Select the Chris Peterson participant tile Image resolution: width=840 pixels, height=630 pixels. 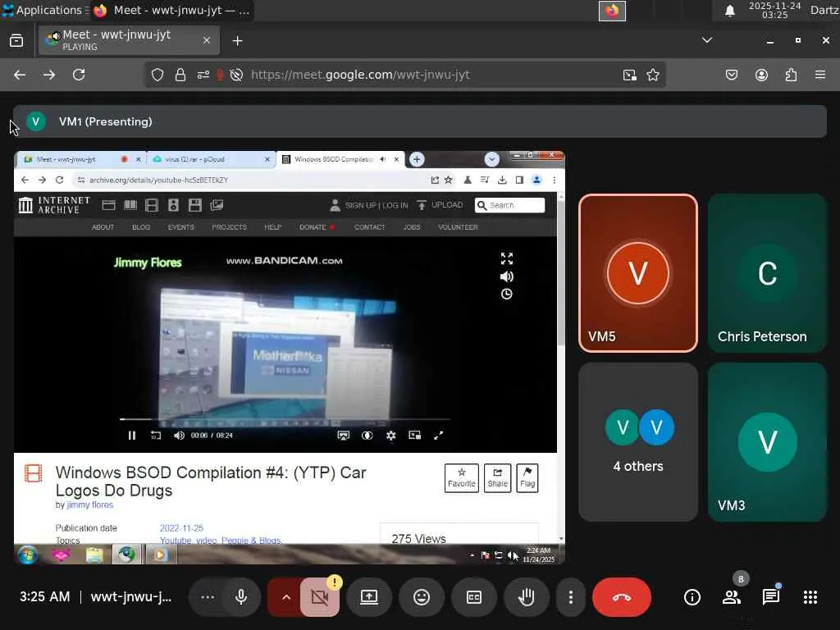click(767, 273)
